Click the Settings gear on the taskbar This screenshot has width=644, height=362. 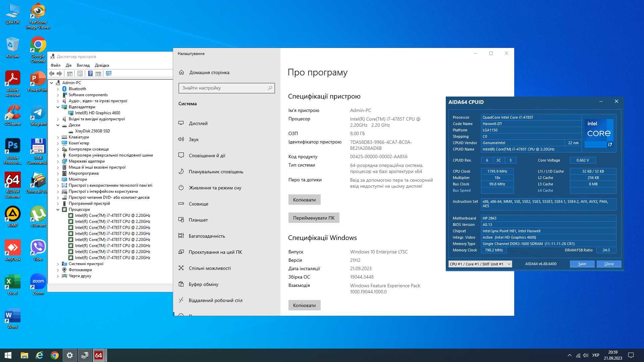pyautogui.click(x=70, y=355)
